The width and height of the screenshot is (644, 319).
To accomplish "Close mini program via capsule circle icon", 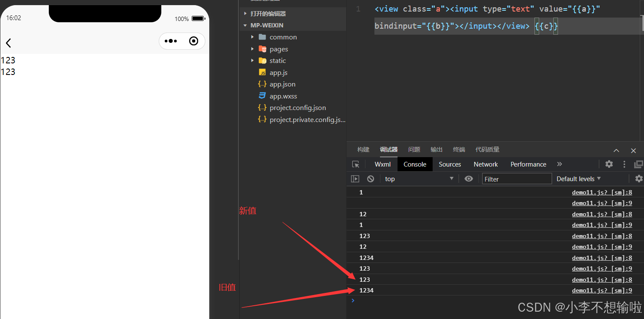I will (193, 41).
